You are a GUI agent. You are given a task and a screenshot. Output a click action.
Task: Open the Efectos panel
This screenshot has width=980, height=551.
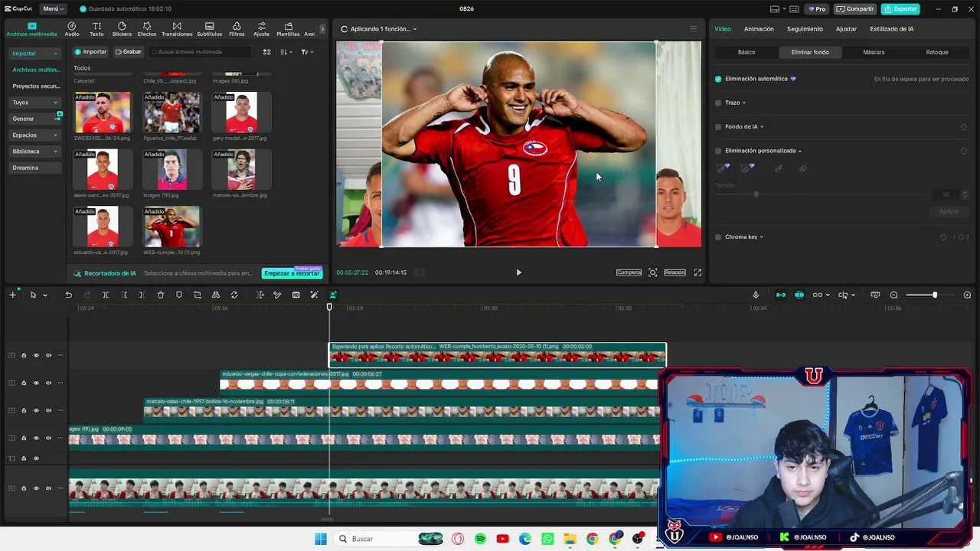(147, 29)
